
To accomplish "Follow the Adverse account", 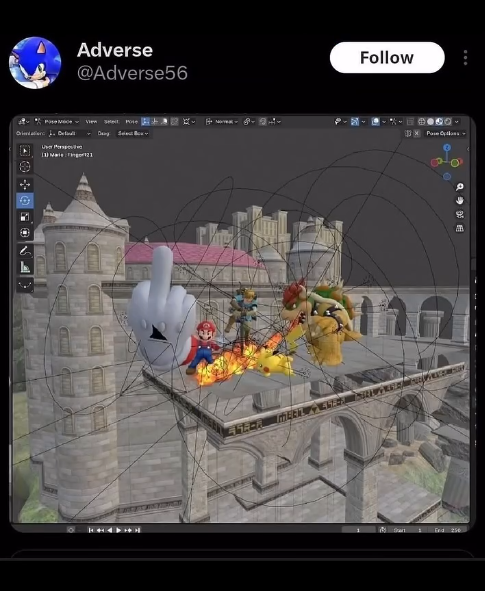I will (x=387, y=58).
